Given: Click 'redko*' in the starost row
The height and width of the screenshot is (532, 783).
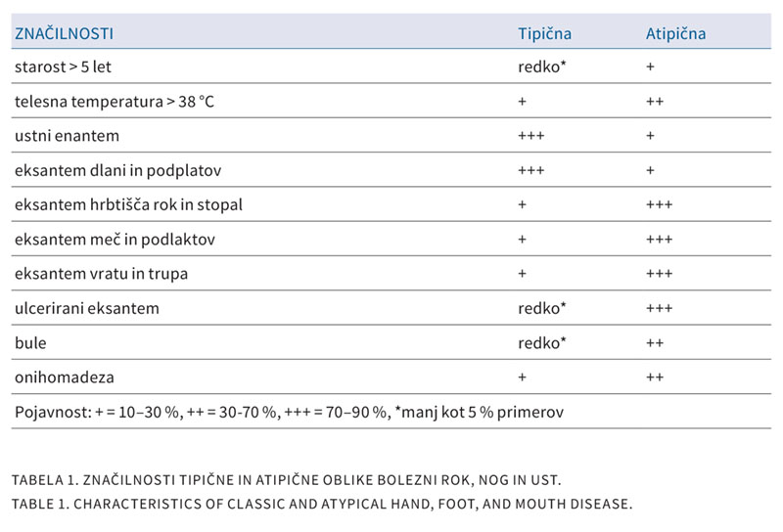Looking at the screenshot, I should 542,66.
